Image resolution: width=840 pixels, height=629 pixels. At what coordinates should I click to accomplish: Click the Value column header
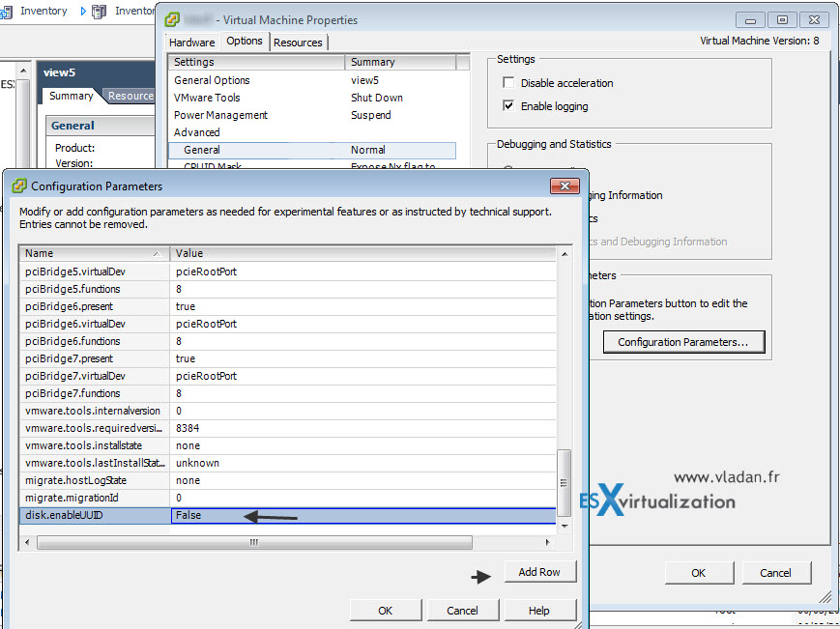coord(362,253)
